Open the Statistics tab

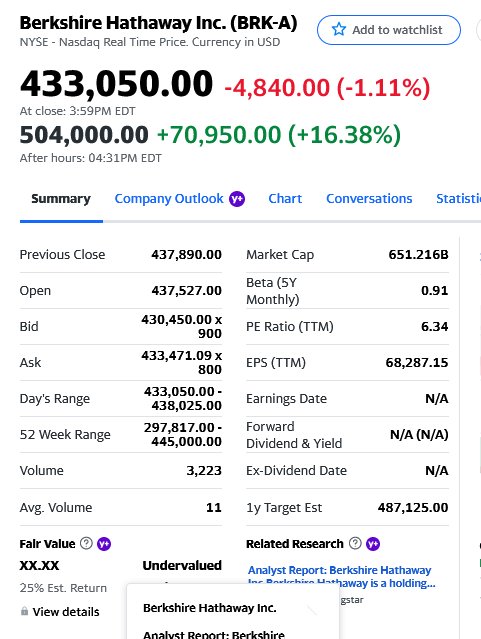[458, 199]
